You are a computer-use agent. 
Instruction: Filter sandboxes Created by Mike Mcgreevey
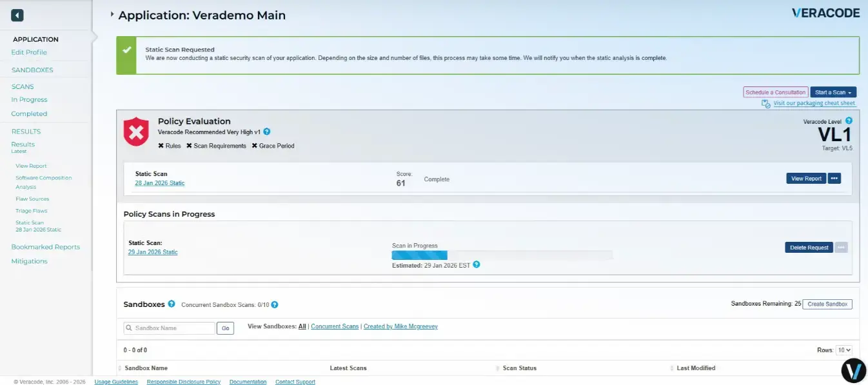click(400, 326)
